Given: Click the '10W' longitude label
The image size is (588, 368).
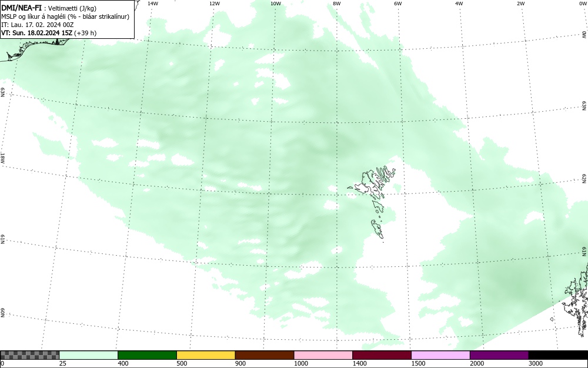Looking at the screenshot, I should point(276,4).
